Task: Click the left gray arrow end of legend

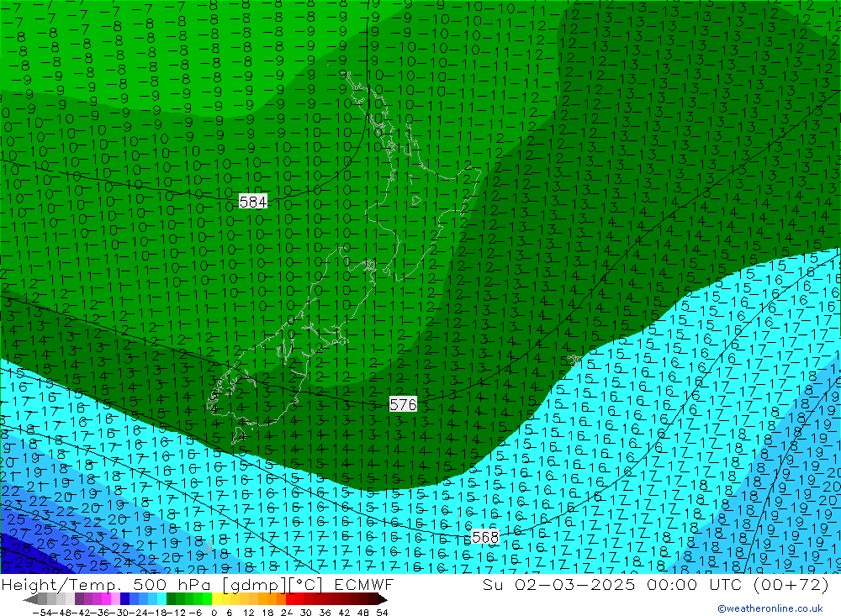Action: [30, 599]
